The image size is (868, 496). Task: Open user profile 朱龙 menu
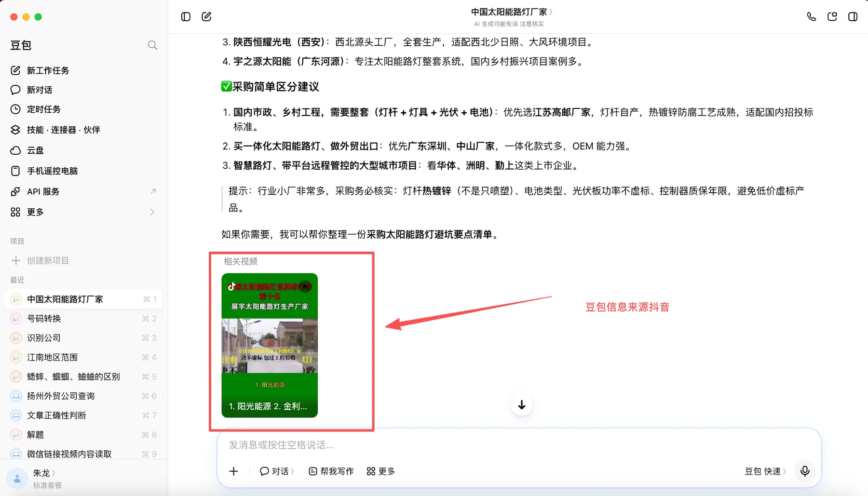(44, 473)
